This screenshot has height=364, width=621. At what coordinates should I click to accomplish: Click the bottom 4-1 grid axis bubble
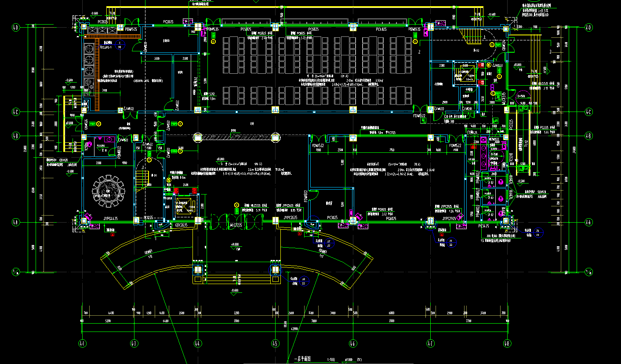tap(82, 343)
